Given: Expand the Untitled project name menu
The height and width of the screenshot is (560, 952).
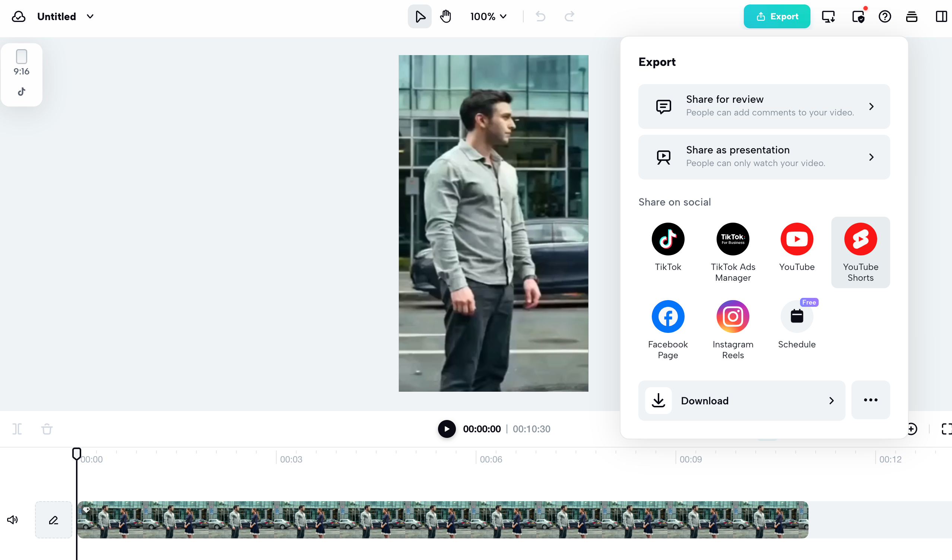Looking at the screenshot, I should click(90, 16).
